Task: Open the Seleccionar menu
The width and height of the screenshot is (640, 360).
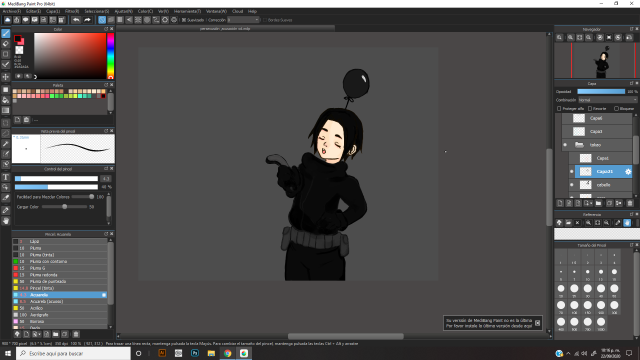Action: 97,11
